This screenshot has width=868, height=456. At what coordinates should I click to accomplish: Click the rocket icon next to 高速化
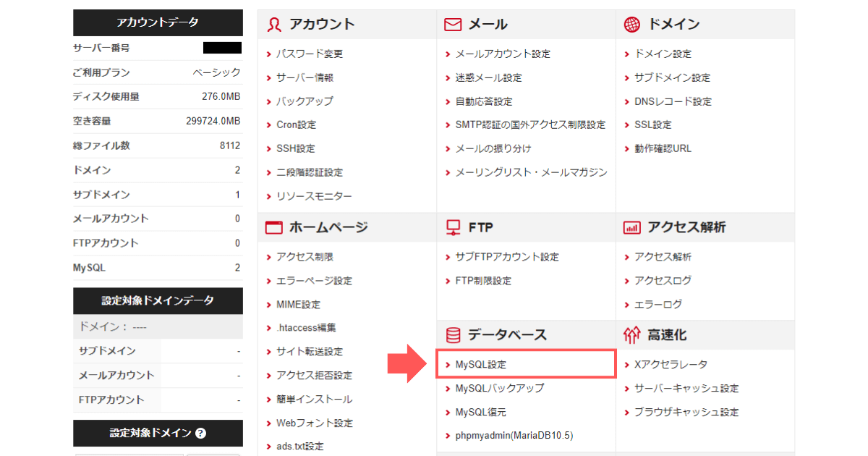[x=629, y=334]
